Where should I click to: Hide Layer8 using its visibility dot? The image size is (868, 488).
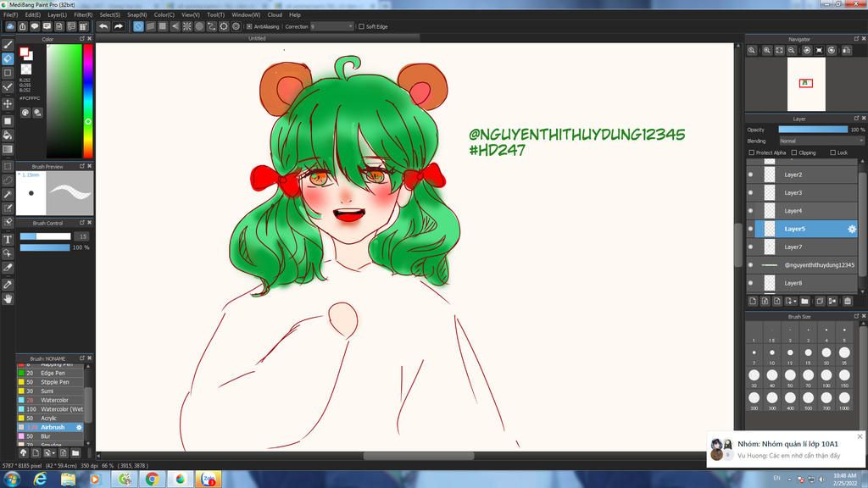[x=751, y=283]
